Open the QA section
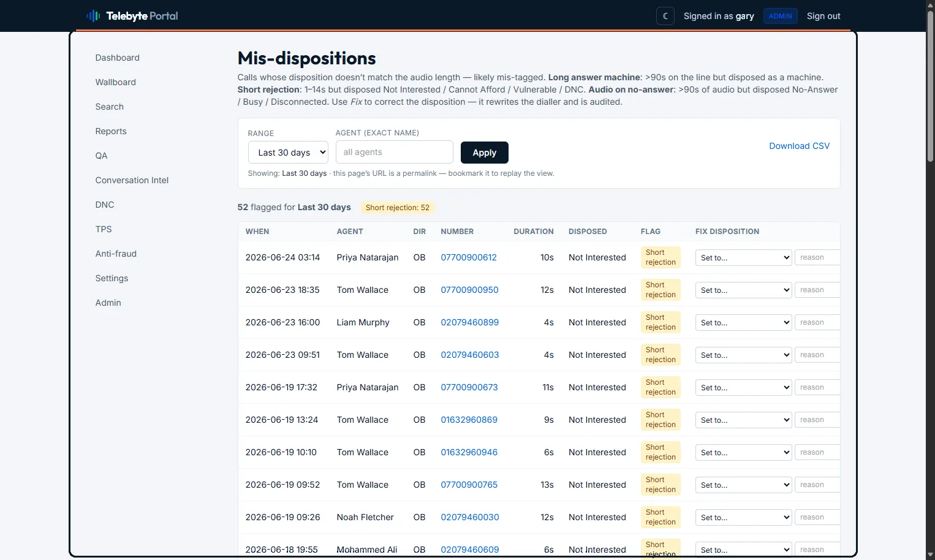The width and height of the screenshot is (935, 560). click(x=102, y=156)
